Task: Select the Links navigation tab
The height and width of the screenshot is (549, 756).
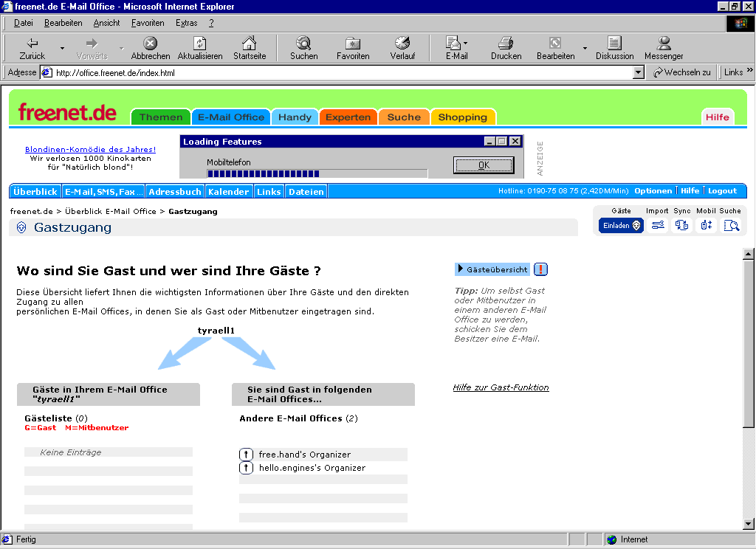Action: coord(269,191)
